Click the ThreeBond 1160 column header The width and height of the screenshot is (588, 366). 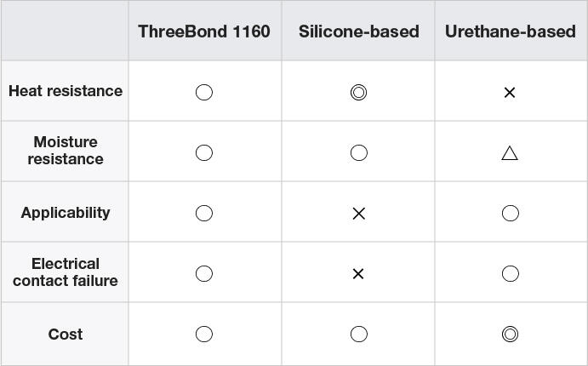tap(204, 31)
